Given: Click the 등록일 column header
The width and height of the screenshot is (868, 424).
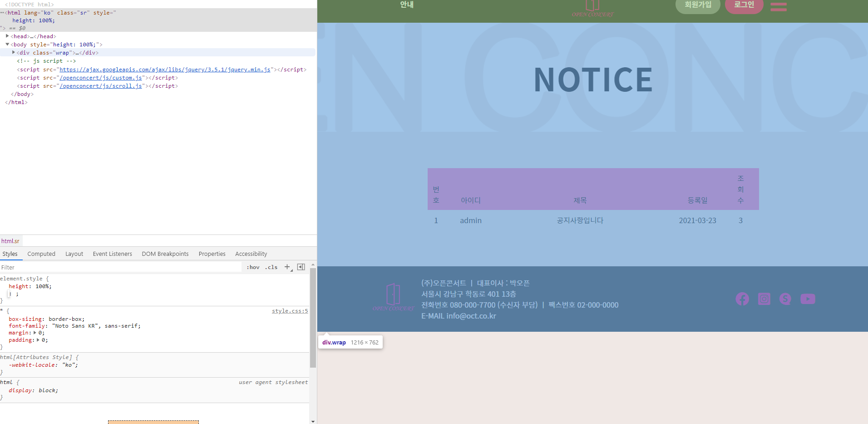Looking at the screenshot, I should [697, 200].
